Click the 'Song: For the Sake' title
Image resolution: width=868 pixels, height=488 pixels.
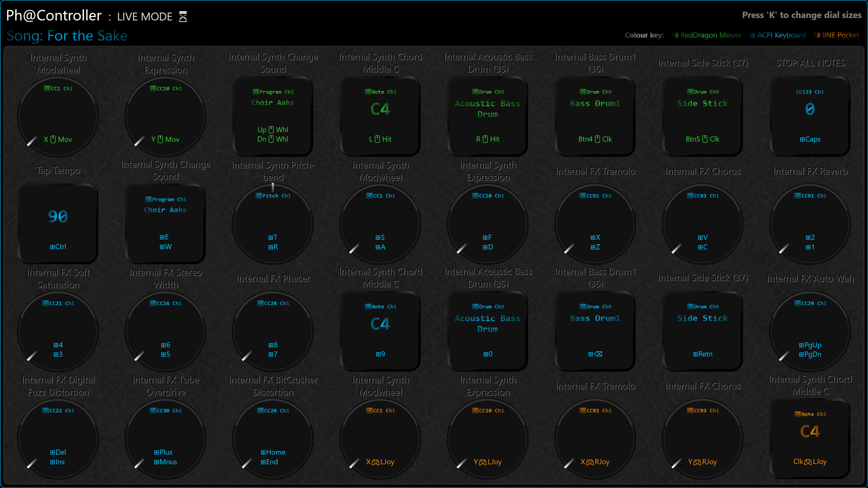67,36
